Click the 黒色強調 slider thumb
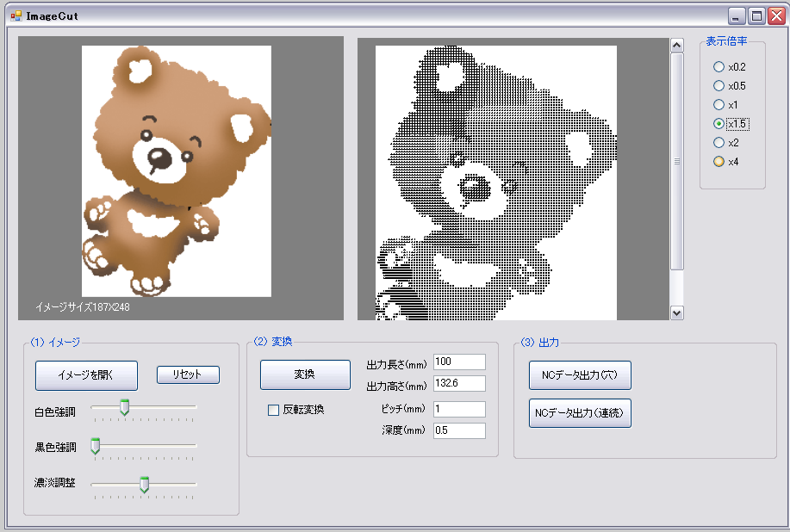 [x=96, y=446]
